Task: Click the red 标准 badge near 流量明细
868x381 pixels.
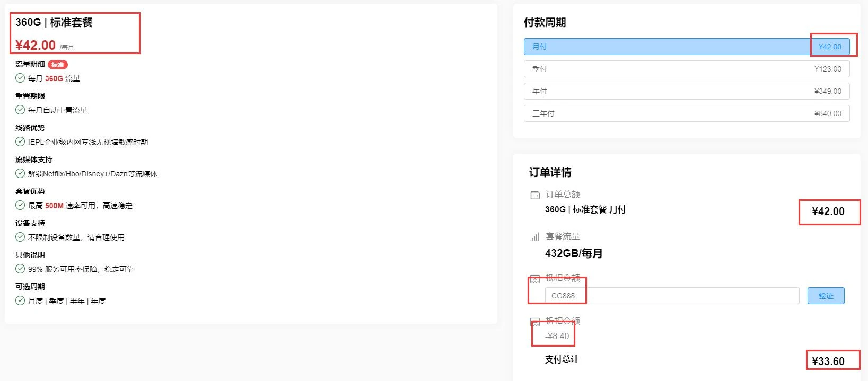Action: coord(58,65)
